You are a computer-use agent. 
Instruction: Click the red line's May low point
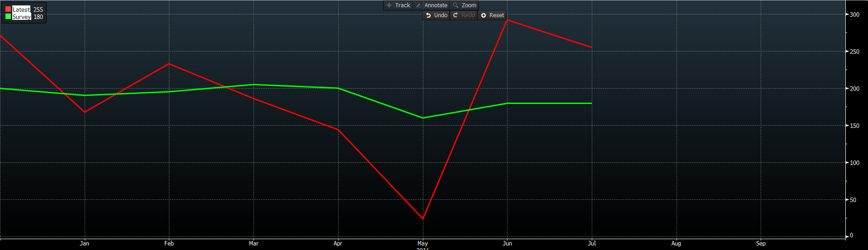click(x=423, y=219)
